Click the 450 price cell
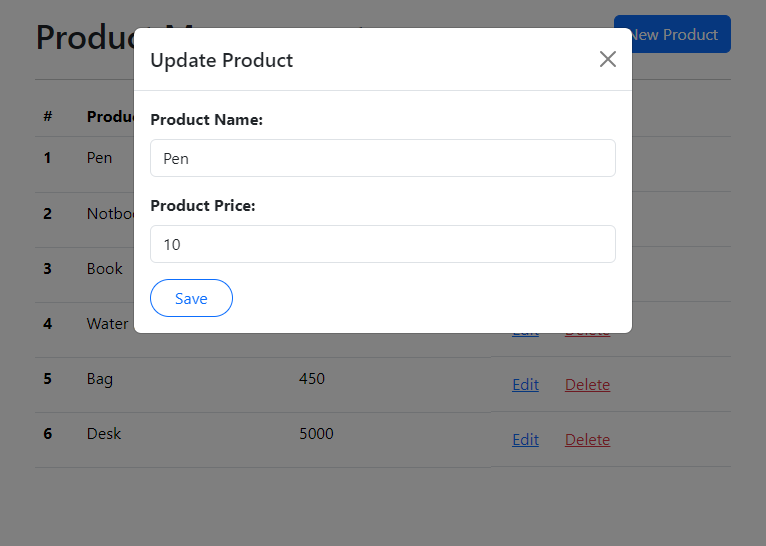Viewport: 766px width, 546px height. tap(311, 379)
